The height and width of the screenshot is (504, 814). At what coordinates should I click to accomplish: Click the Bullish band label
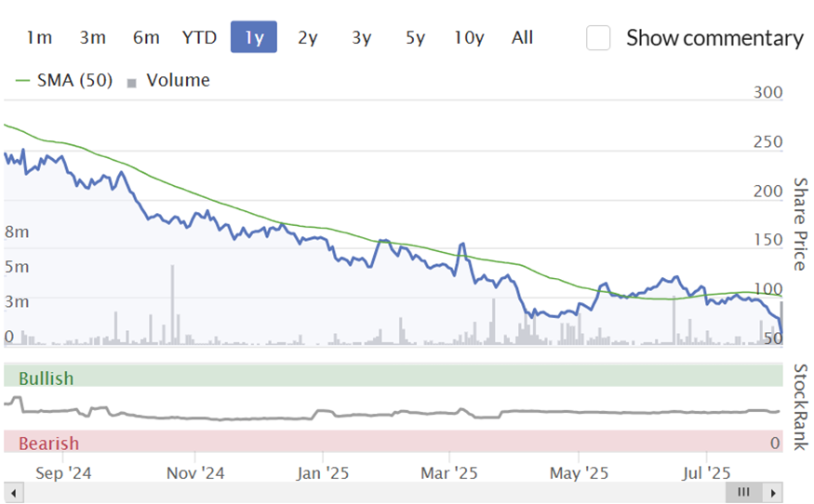tap(47, 378)
